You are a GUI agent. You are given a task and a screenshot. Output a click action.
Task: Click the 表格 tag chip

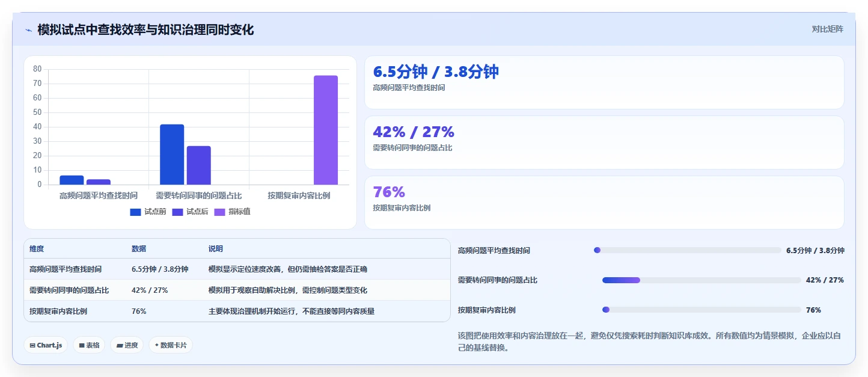[89, 345]
